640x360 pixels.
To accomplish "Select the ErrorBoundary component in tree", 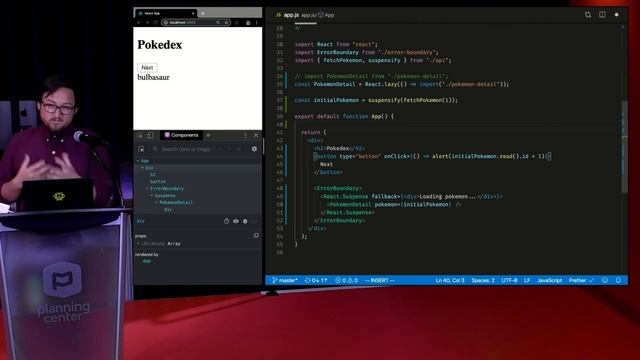I will [x=167, y=189].
